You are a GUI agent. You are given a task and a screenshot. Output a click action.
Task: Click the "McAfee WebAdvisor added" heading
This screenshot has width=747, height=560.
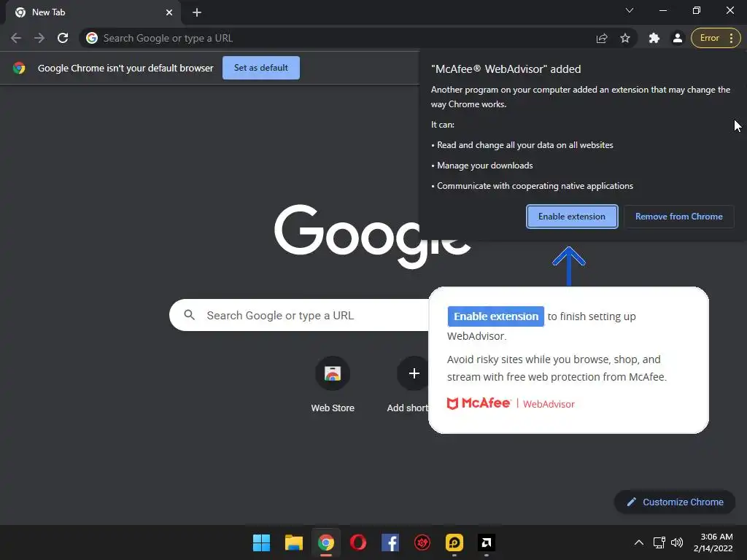point(506,69)
